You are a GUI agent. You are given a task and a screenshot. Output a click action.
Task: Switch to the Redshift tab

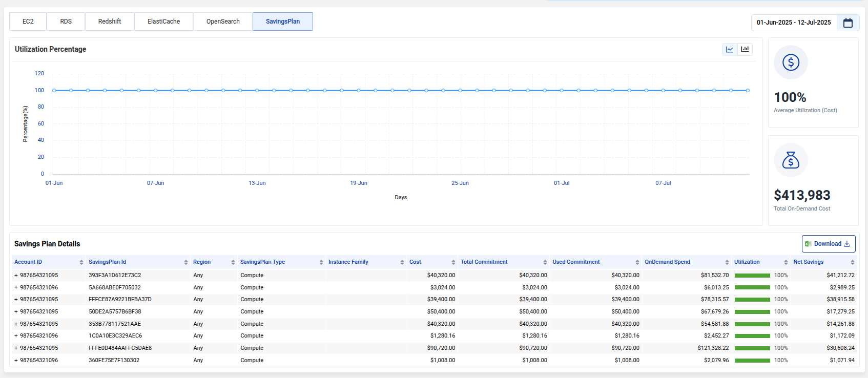(110, 22)
